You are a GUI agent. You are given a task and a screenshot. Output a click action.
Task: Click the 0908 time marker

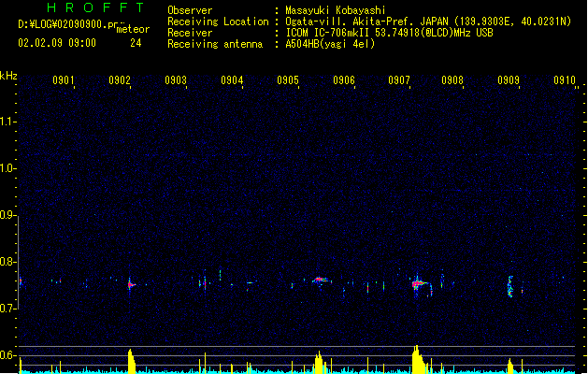(x=452, y=79)
